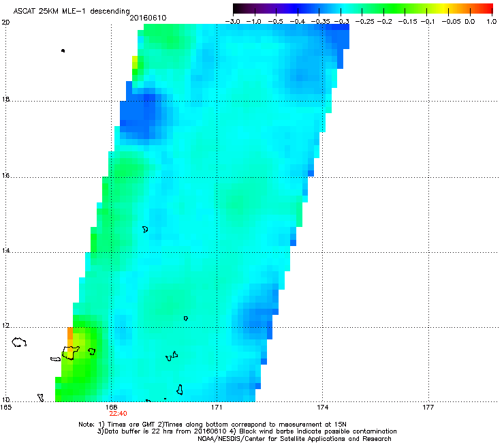Click the latitude label 18
This screenshot has height=443, width=504.
(x=5, y=99)
